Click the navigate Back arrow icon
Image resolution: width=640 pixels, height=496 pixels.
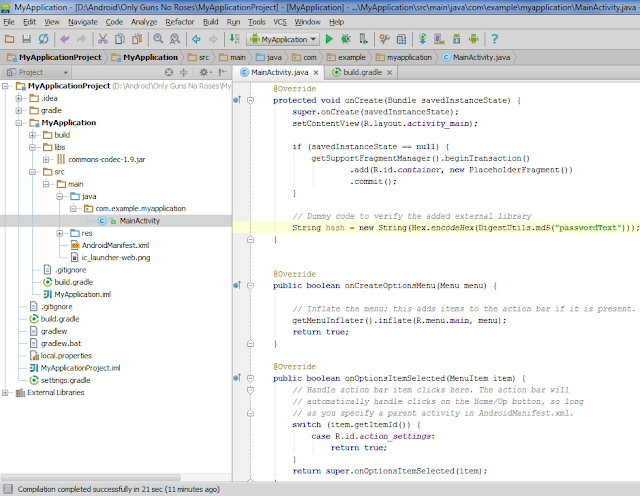pyautogui.click(x=196, y=39)
